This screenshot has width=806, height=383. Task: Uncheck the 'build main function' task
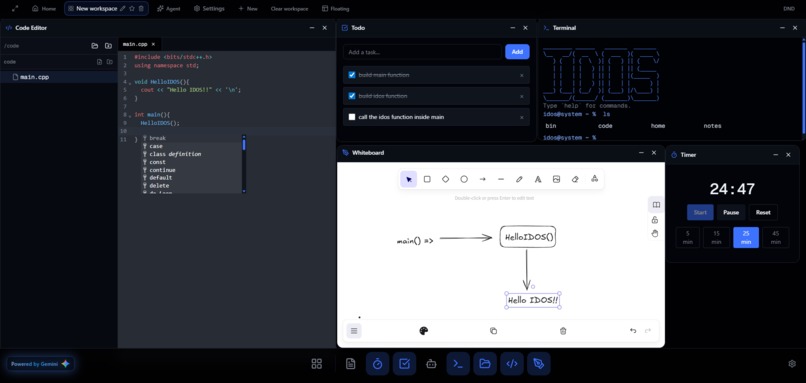tap(352, 75)
